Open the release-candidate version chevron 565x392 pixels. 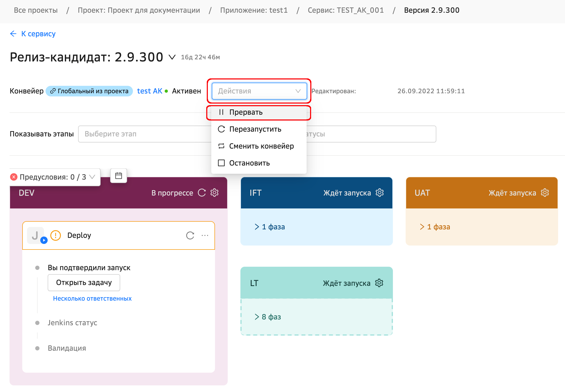point(172,57)
